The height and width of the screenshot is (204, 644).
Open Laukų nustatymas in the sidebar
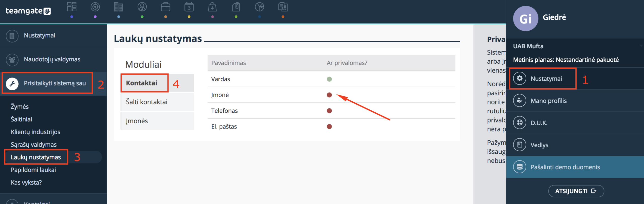tap(36, 157)
